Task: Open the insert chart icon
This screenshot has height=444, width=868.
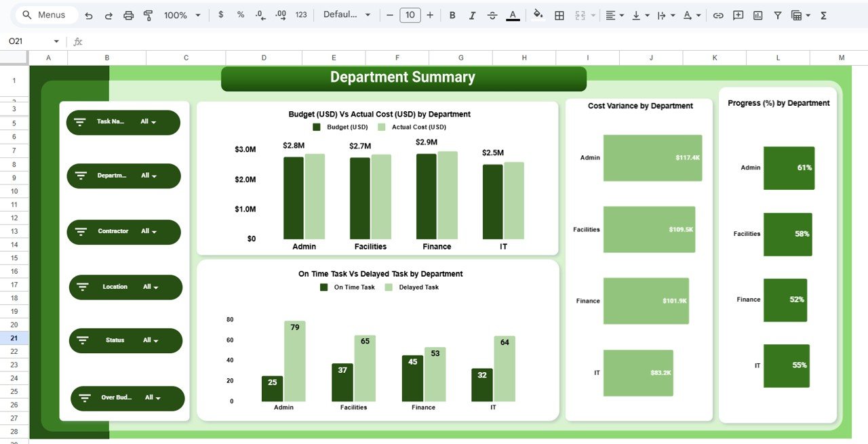Action: click(x=757, y=14)
